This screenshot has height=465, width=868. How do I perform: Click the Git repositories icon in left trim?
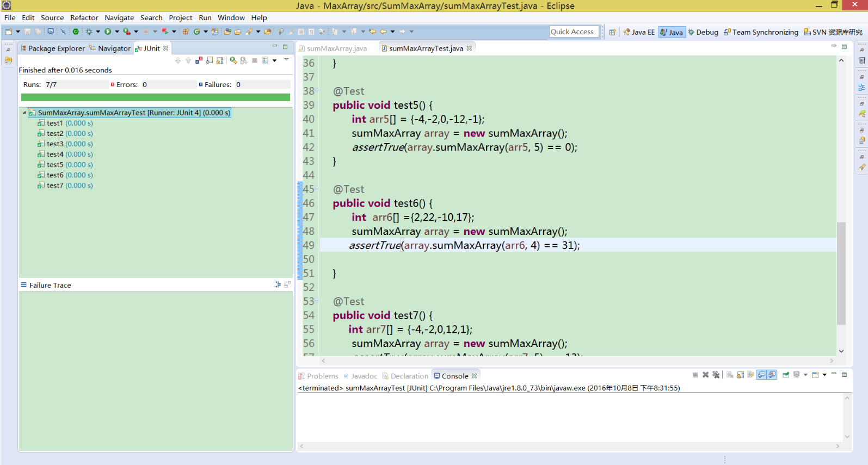coord(8,60)
